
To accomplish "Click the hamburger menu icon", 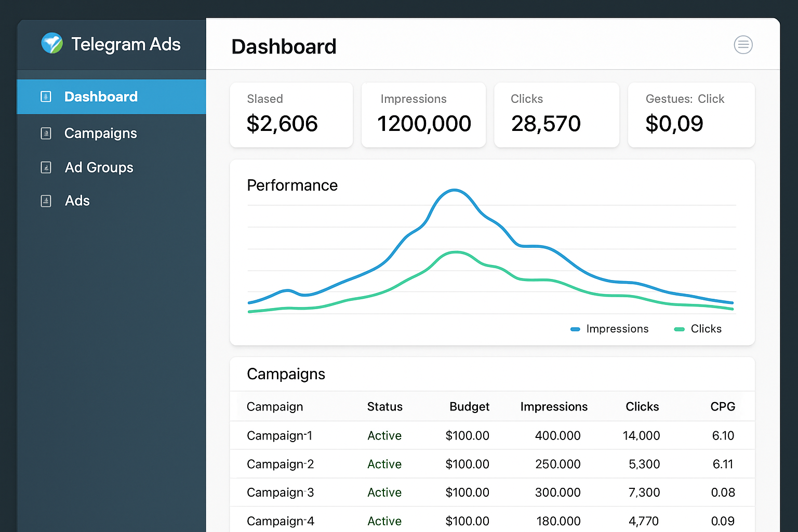I will [743, 45].
